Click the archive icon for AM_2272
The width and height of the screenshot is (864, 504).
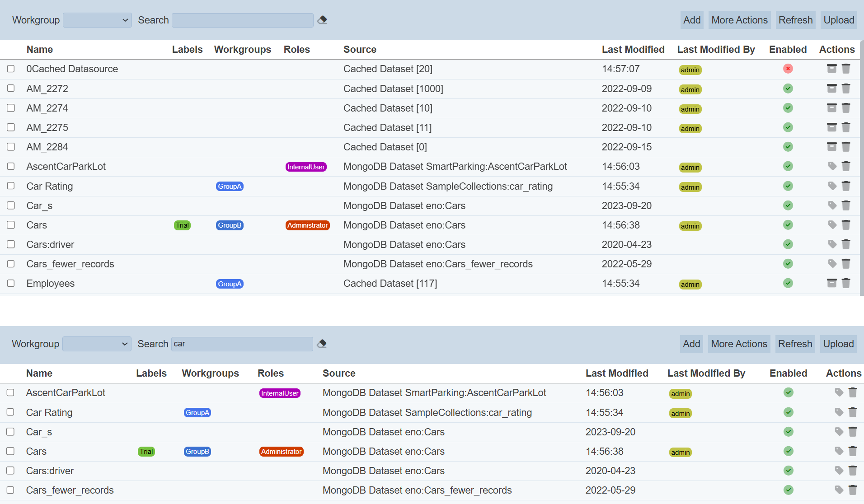831,89
